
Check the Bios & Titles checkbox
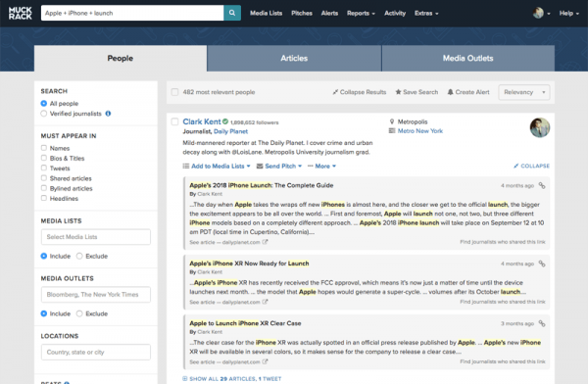(x=44, y=158)
